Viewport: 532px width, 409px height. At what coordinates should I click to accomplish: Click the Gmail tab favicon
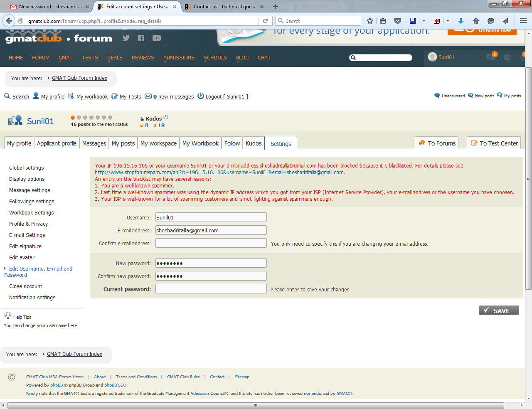point(13,7)
